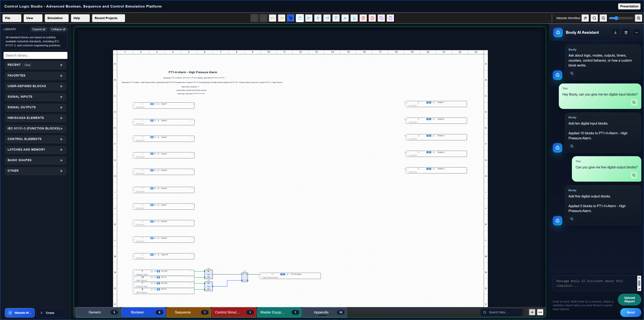
Task: Adjust the canvas zoom slider
Action: coord(621,18)
